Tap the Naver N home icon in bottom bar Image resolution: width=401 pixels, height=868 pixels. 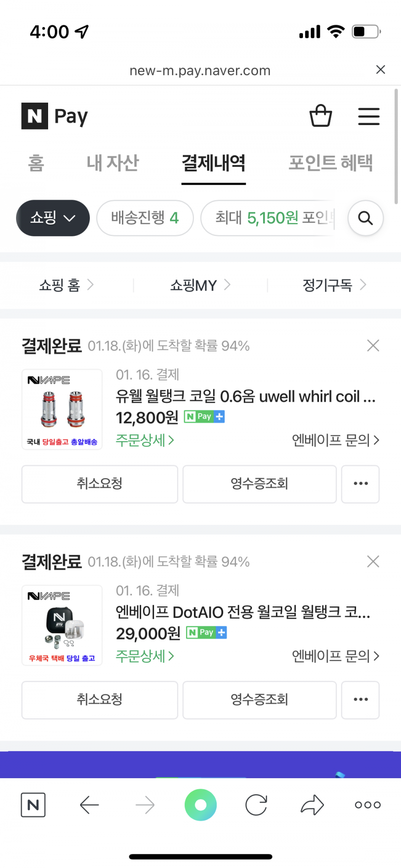[x=33, y=805]
